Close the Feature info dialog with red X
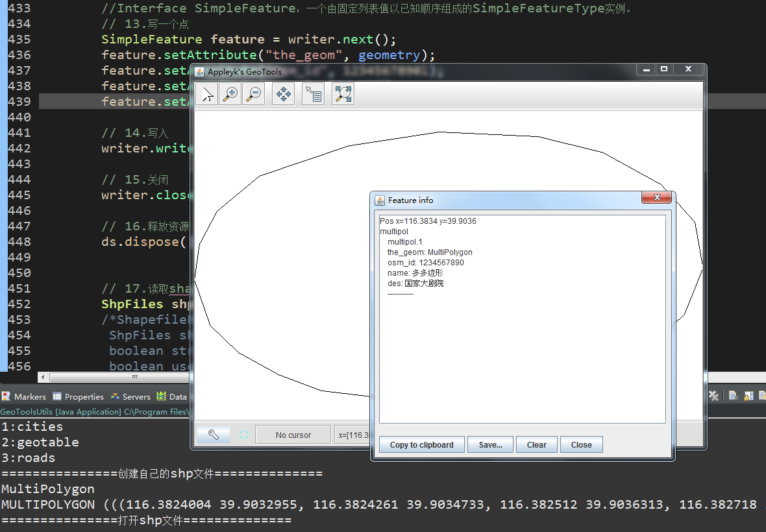766x532 pixels. pyautogui.click(x=656, y=197)
